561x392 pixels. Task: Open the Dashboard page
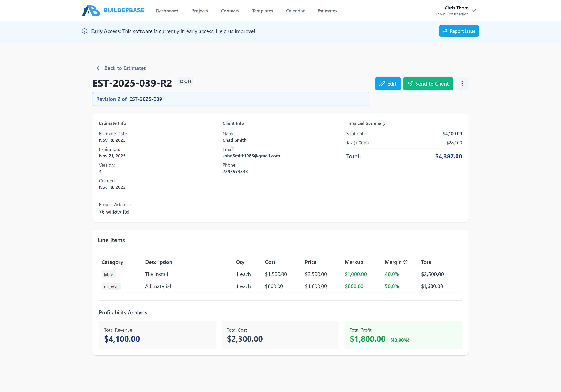167,11
